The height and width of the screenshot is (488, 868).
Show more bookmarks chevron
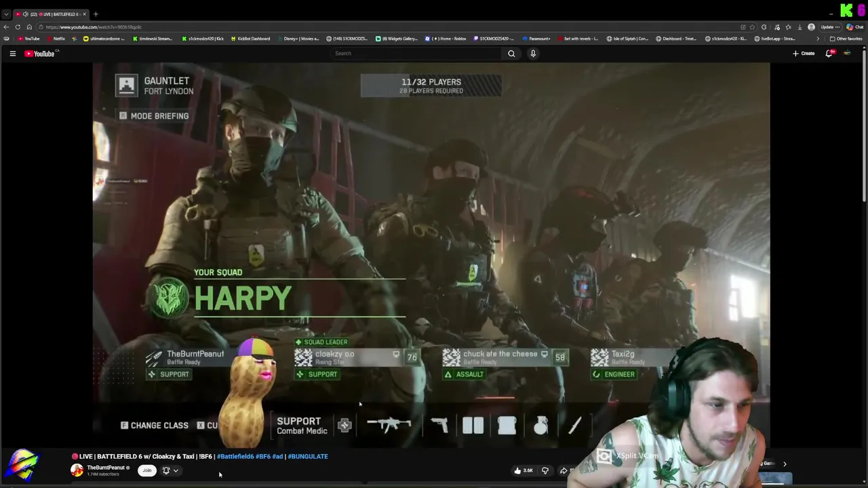pos(817,39)
